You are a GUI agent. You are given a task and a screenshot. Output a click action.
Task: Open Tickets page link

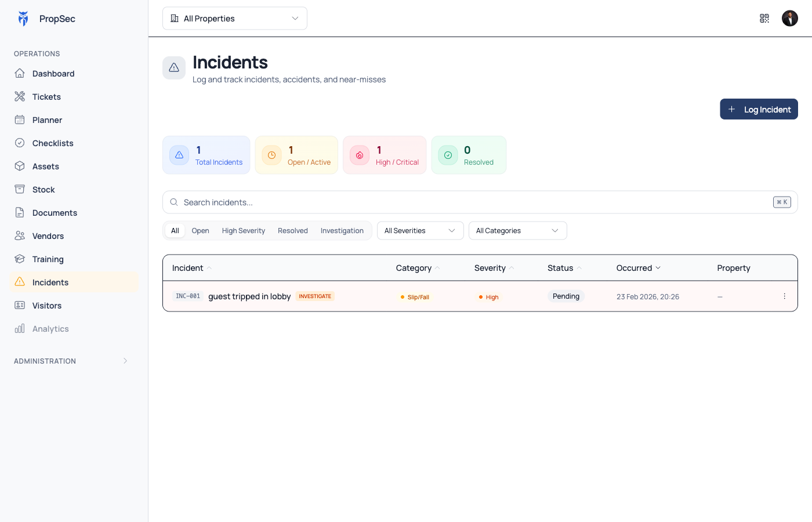point(74,97)
